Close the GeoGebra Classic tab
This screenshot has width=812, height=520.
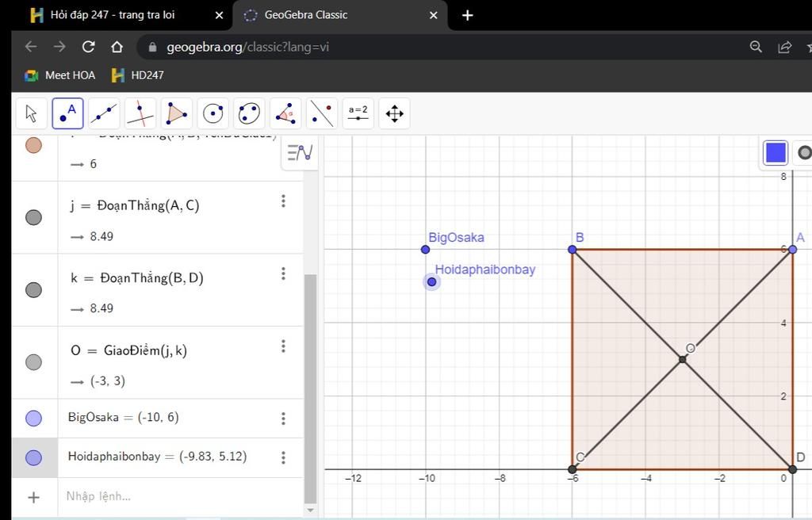point(434,16)
